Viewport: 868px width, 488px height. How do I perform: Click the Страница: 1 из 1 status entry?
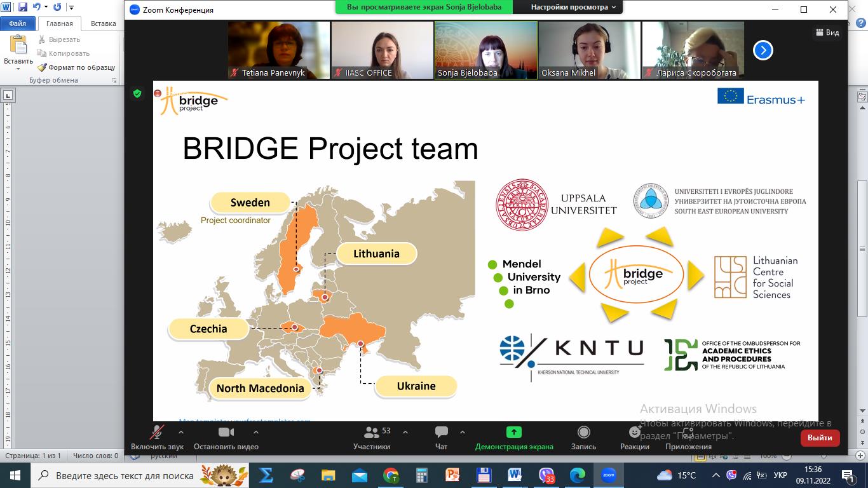pyautogui.click(x=33, y=456)
